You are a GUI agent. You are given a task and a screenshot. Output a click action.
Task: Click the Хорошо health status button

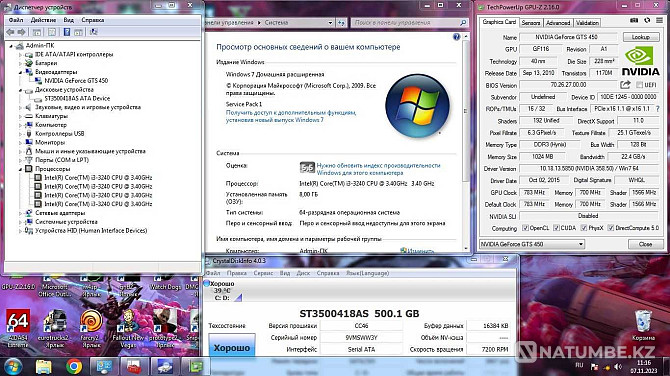pos(232,345)
